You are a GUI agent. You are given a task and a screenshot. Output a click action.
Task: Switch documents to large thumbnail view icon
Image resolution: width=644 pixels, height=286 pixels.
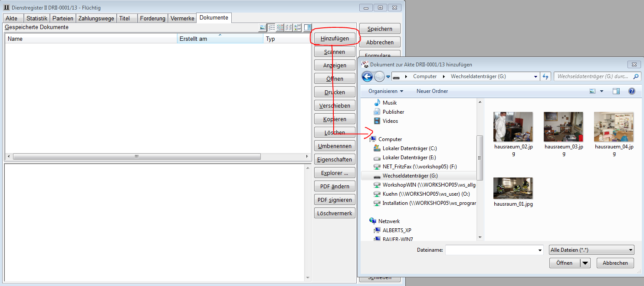coord(263,28)
